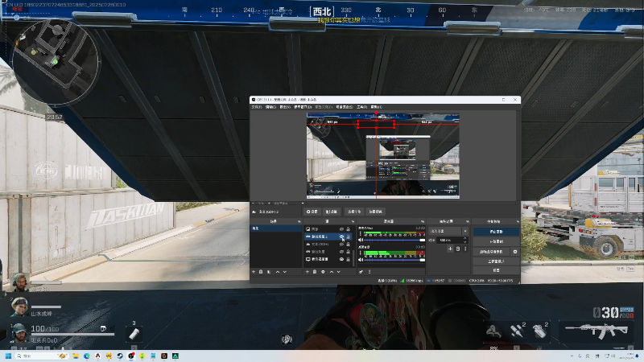The width and height of the screenshot is (644, 362).
Task: Open File Explorer from the taskbar
Action: tap(76, 356)
